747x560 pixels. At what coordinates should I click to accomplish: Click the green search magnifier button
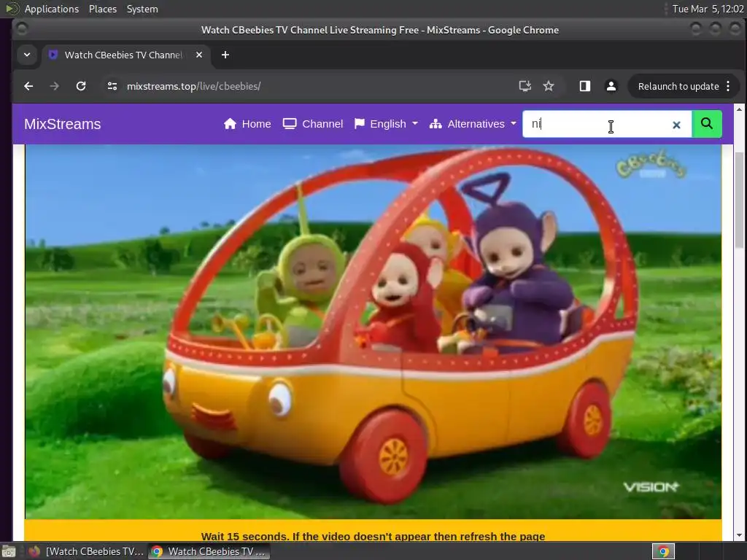click(707, 124)
